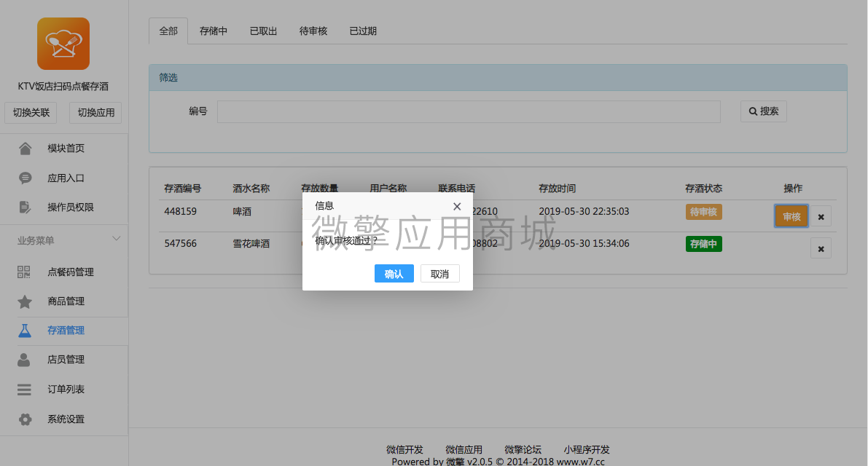Switch to the 存储中 tab

pyautogui.click(x=213, y=31)
